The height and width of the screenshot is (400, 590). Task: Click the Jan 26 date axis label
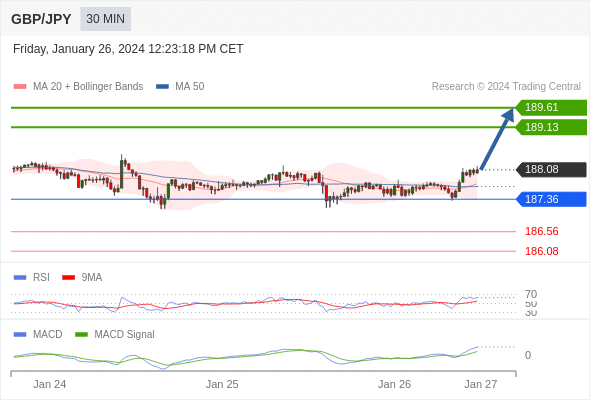coord(394,384)
